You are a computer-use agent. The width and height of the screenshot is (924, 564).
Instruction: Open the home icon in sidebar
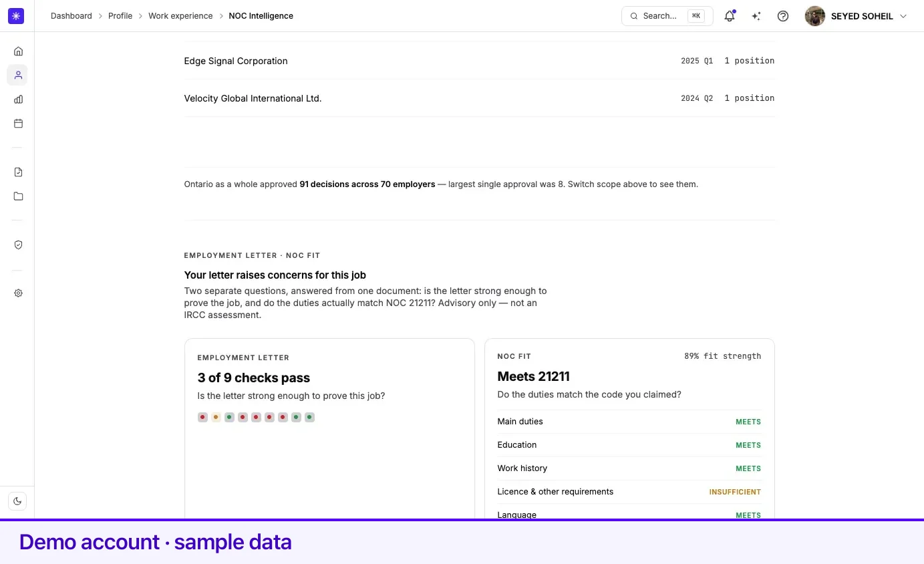pos(18,51)
